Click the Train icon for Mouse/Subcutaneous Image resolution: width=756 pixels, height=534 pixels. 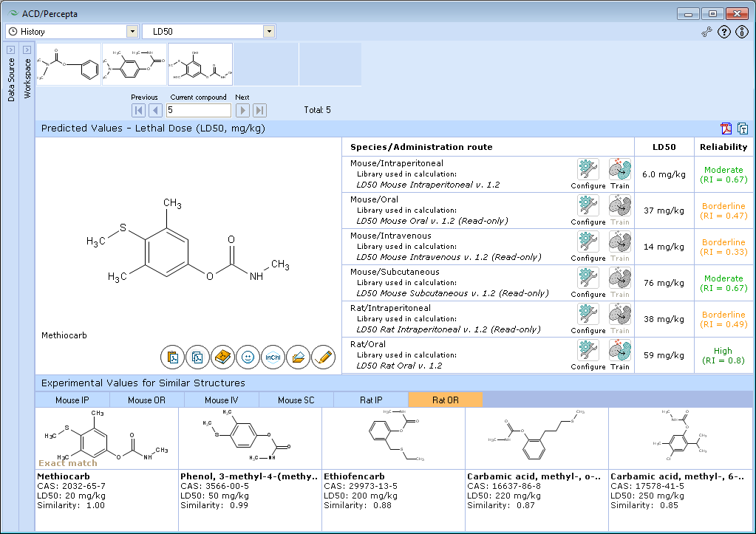[619, 278]
